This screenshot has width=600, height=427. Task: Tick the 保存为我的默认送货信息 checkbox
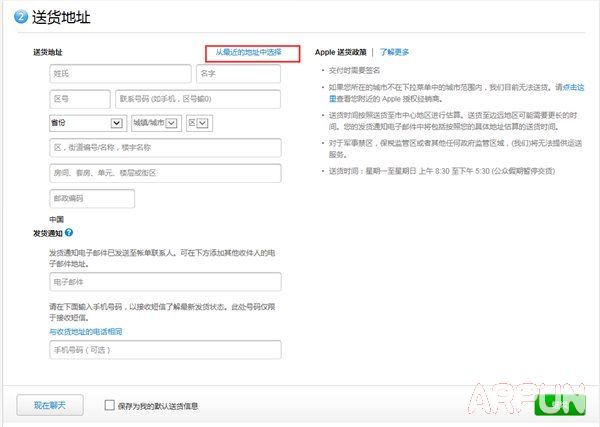(110, 405)
